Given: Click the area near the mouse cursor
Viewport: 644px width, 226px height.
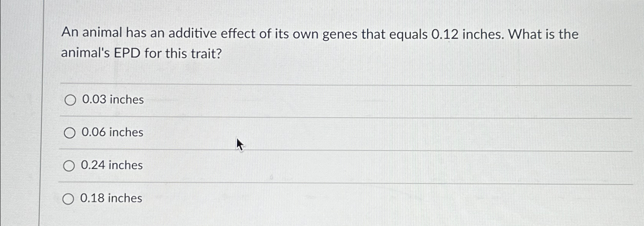Looking at the screenshot, I should coord(239,144).
